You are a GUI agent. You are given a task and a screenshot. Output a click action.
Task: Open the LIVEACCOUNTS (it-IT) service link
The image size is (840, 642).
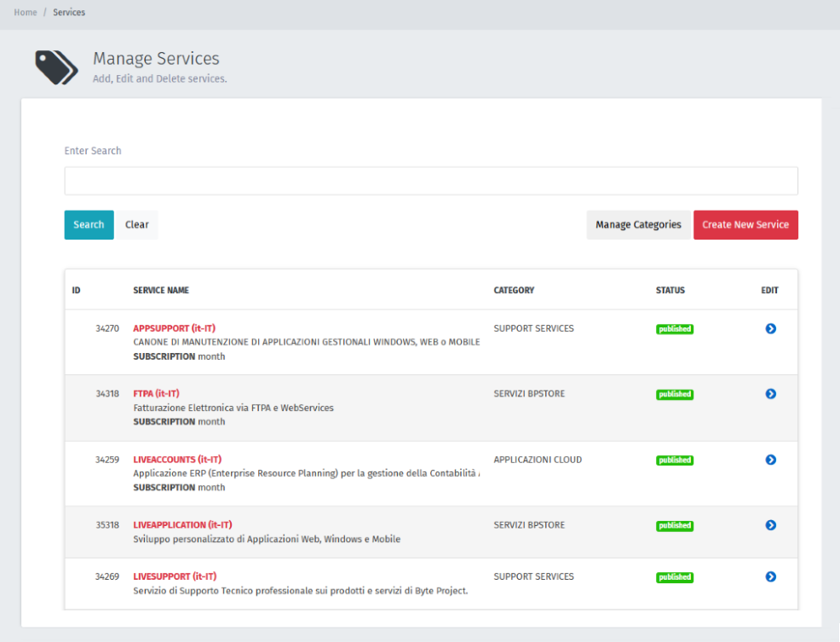click(177, 460)
